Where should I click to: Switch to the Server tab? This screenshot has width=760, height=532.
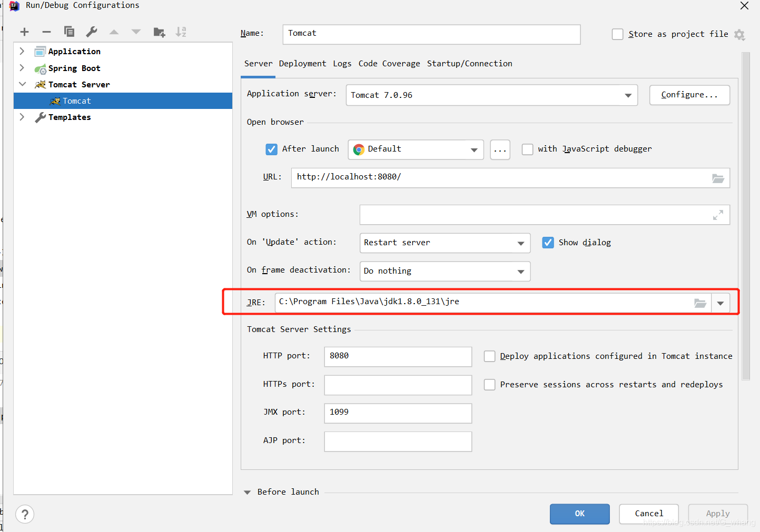point(258,64)
